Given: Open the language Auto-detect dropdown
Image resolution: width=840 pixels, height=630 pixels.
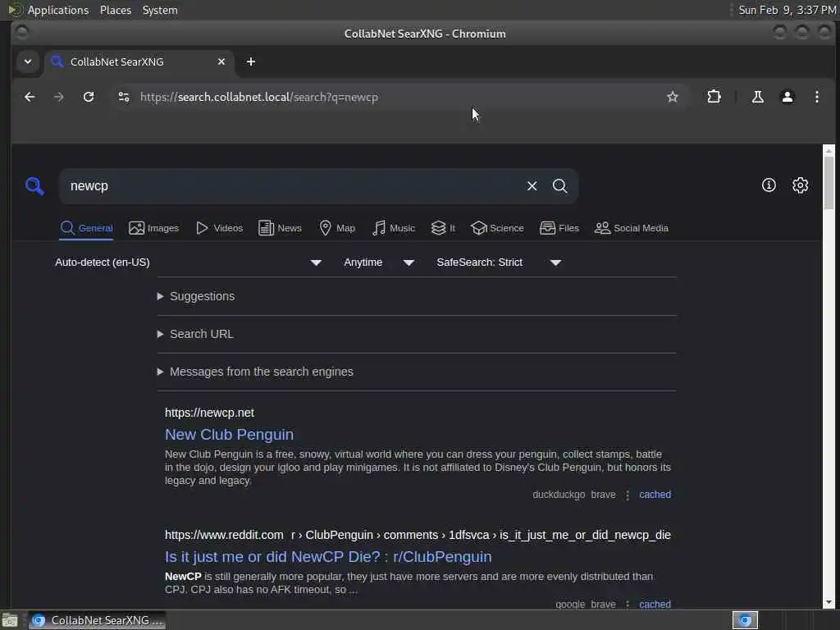Looking at the screenshot, I should (x=188, y=262).
